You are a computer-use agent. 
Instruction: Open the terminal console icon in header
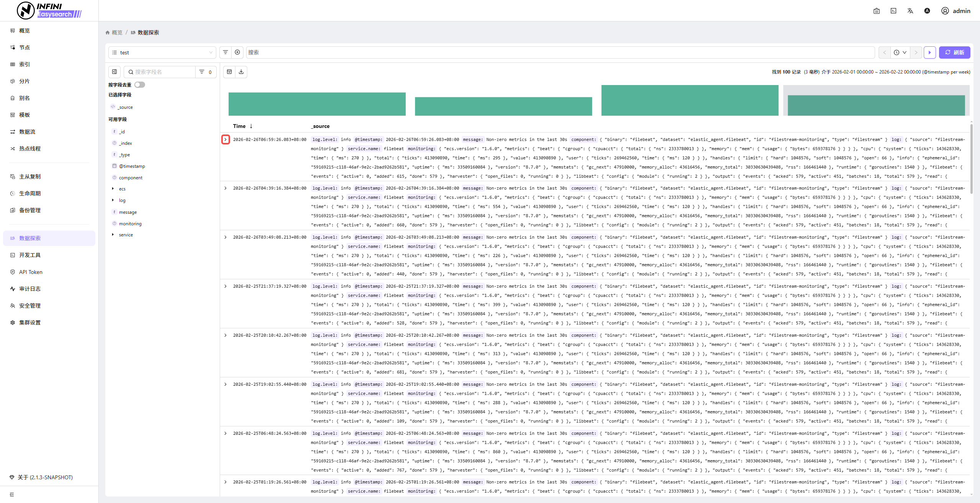pyautogui.click(x=893, y=11)
